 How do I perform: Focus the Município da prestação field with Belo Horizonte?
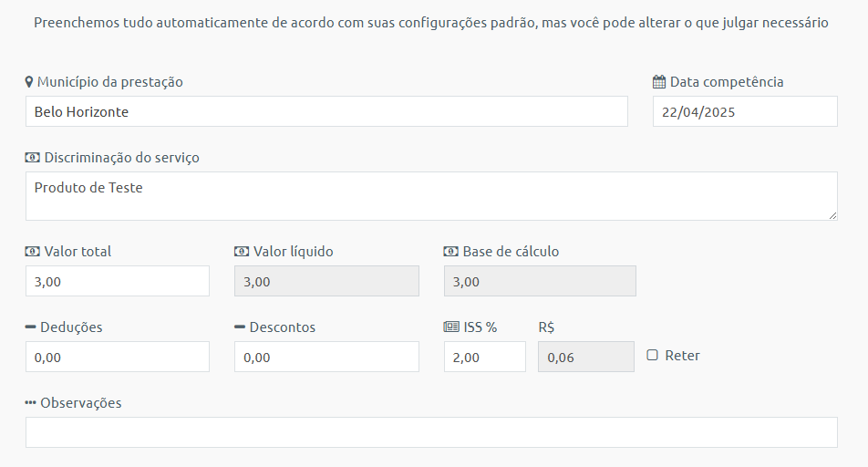[326, 111]
